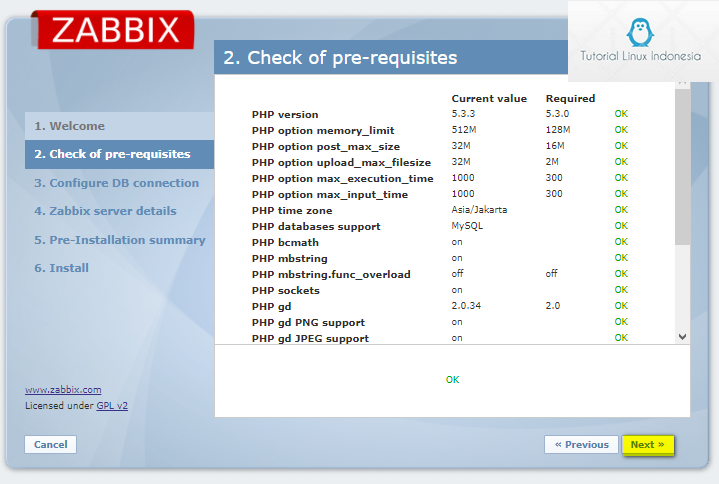Go back with the Previous button
The image size is (719, 484).
coord(581,445)
